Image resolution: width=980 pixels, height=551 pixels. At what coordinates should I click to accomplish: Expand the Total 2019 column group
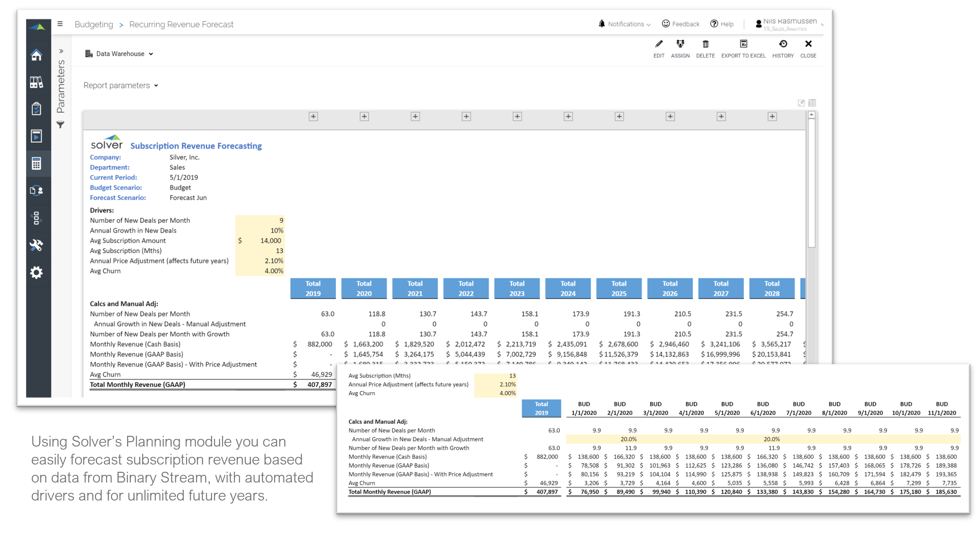[313, 116]
